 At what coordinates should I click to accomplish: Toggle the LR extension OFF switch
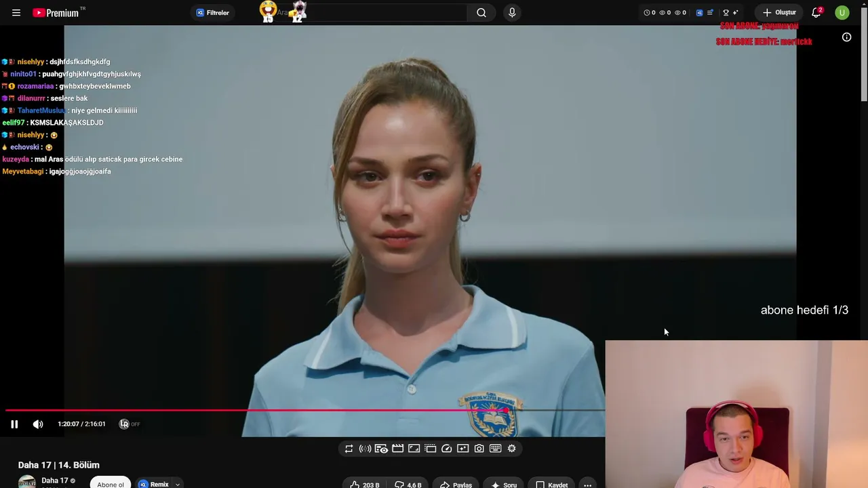(130, 424)
